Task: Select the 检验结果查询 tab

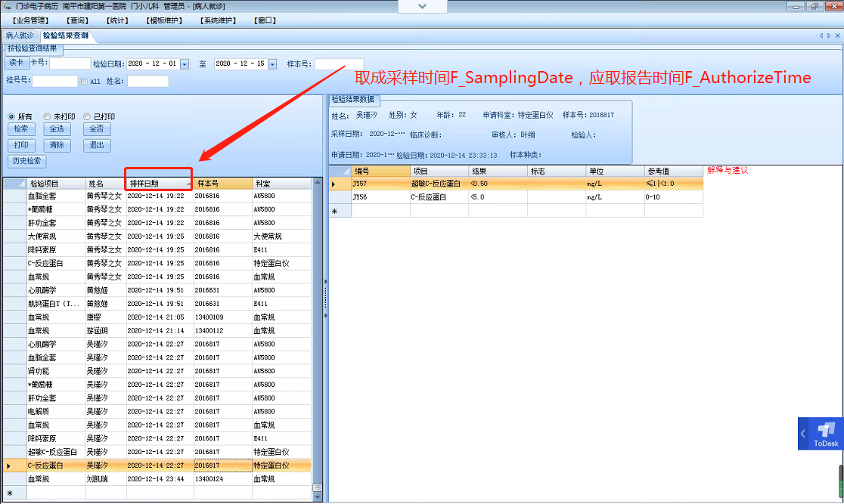Action: 66,36
